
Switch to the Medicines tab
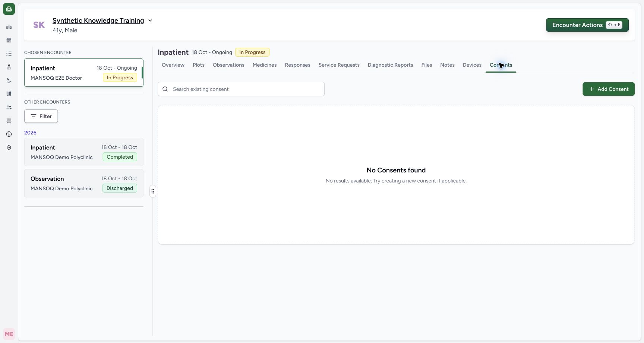tap(265, 65)
